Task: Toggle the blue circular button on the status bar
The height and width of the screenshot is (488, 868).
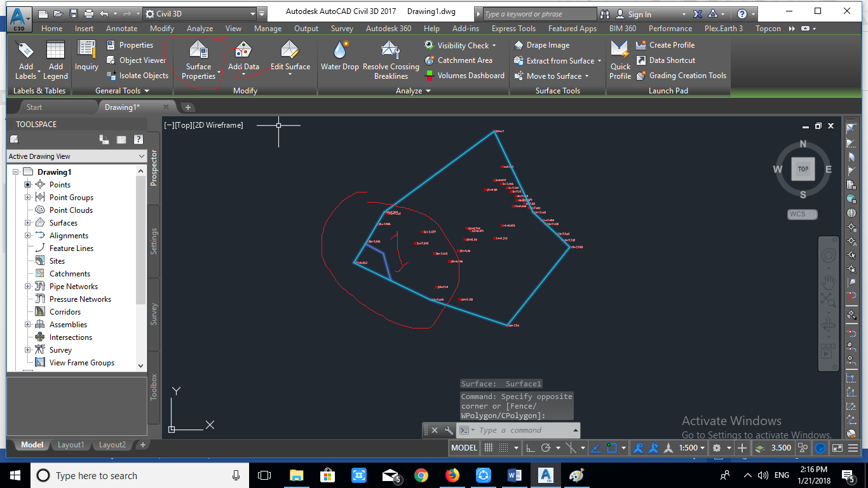Action: point(820,448)
